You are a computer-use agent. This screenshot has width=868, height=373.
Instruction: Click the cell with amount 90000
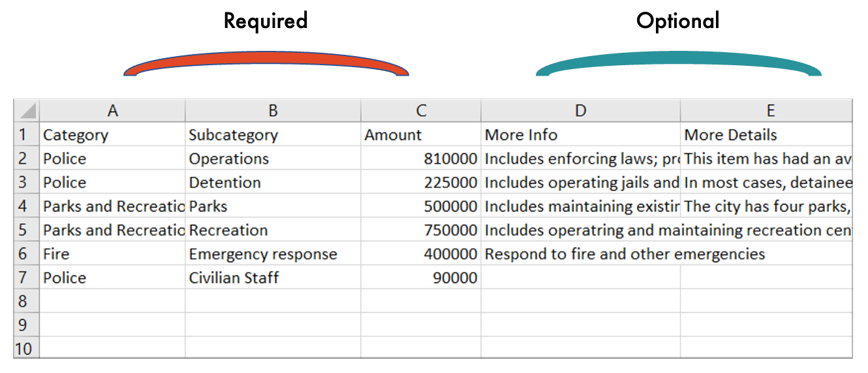(421, 278)
